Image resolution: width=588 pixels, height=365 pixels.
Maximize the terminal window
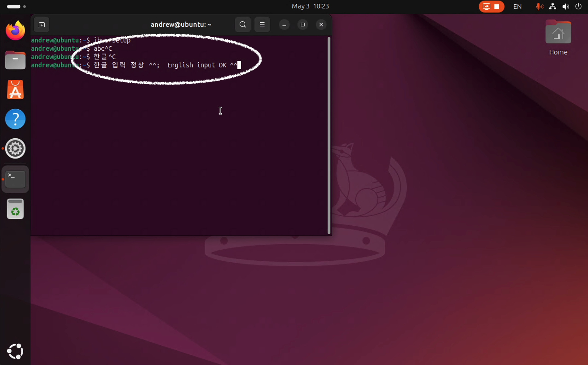tap(303, 25)
